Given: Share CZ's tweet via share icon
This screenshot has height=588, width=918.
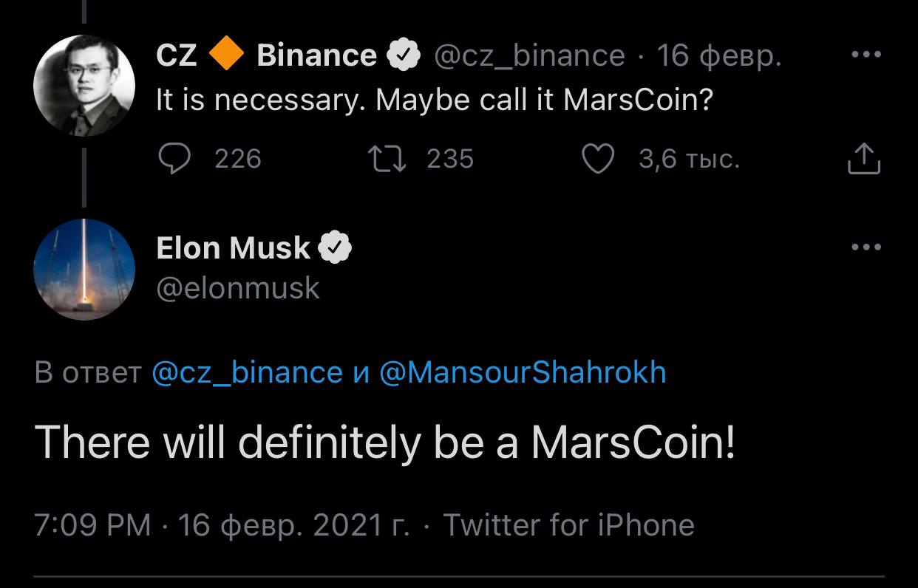Looking at the screenshot, I should [x=863, y=159].
